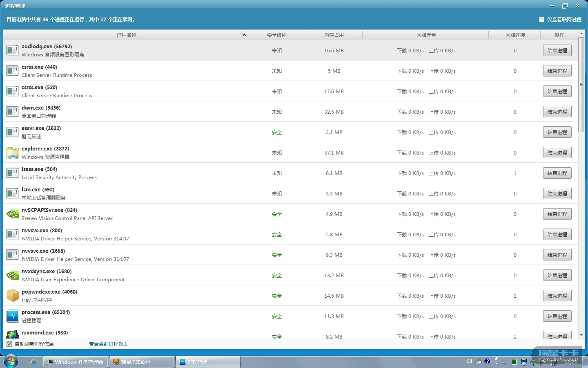
Task: End the nvxdsync.exe process
Action: tap(557, 275)
